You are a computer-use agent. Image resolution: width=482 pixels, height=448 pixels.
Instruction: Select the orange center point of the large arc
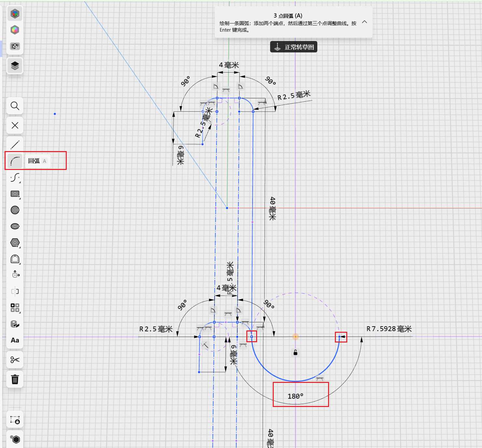pos(296,337)
